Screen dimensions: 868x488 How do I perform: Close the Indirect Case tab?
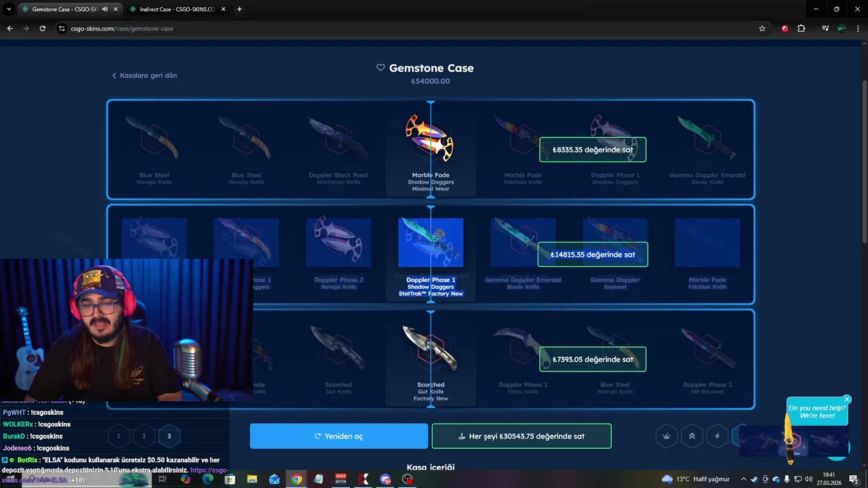(x=223, y=9)
